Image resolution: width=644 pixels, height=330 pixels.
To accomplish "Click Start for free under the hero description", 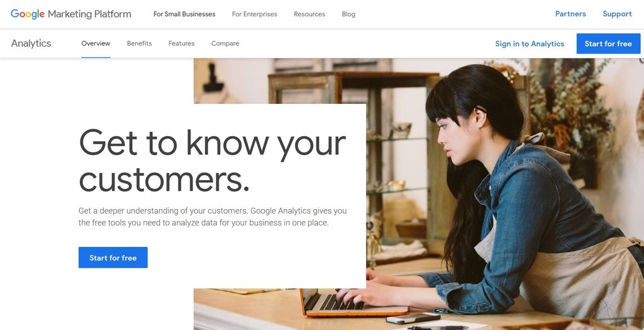I will (113, 258).
